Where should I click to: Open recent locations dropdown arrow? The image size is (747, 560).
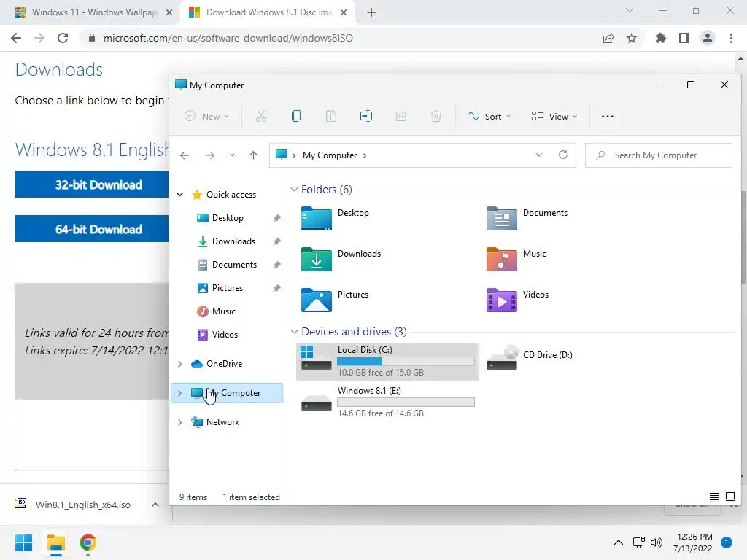[x=232, y=155]
